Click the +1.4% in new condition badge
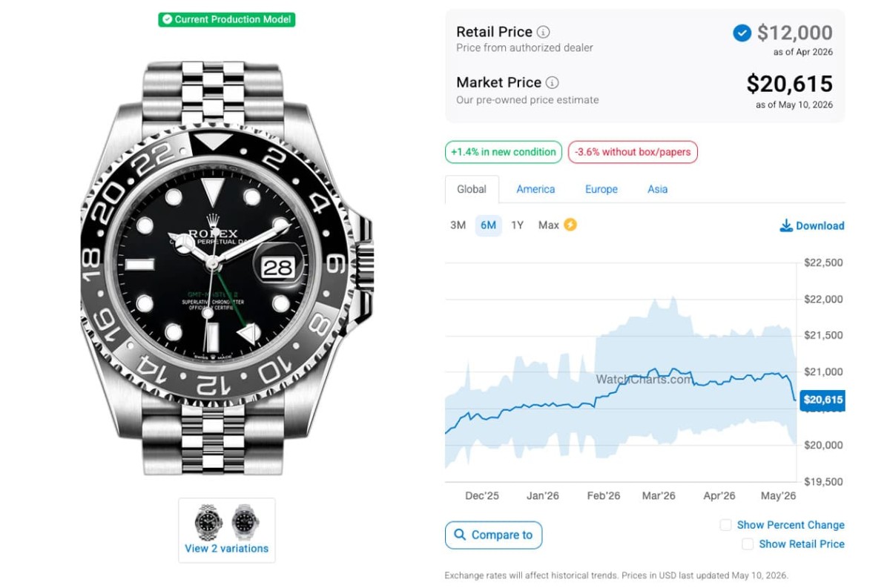This screenshot has width=890, height=588. point(504,152)
